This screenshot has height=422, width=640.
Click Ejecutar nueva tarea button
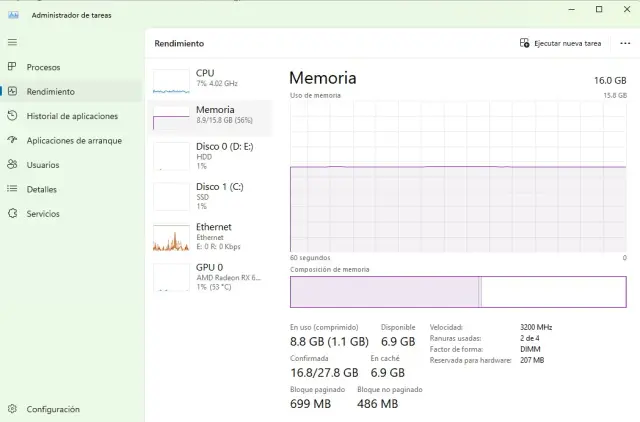coord(561,44)
